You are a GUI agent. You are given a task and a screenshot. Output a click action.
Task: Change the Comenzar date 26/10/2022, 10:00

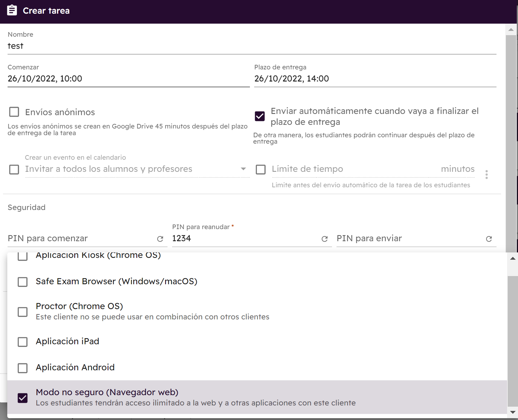[128, 79]
